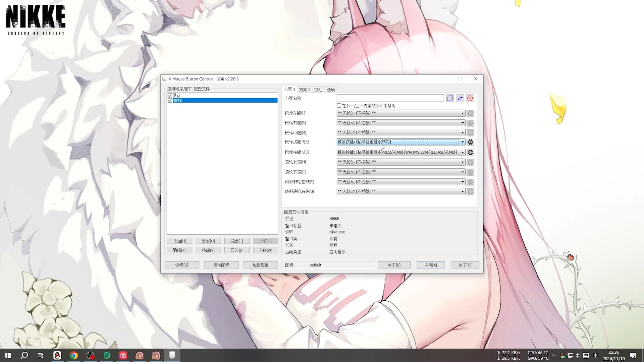Viewport: 644px width, 362px height.
Task: Click the gear icon beside 倾斜滚轮左滚[F]
Action: (x=470, y=182)
